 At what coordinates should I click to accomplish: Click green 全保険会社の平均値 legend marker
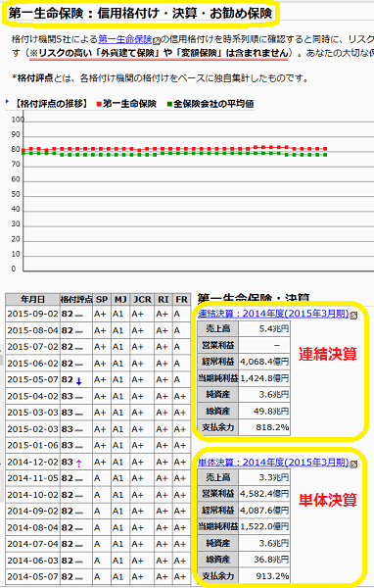pyautogui.click(x=169, y=104)
